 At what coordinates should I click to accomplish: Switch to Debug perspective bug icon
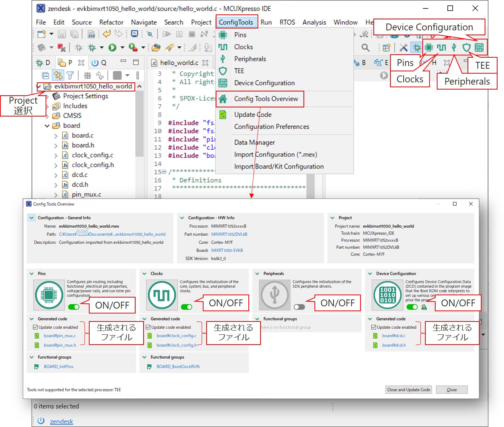tap(417, 47)
